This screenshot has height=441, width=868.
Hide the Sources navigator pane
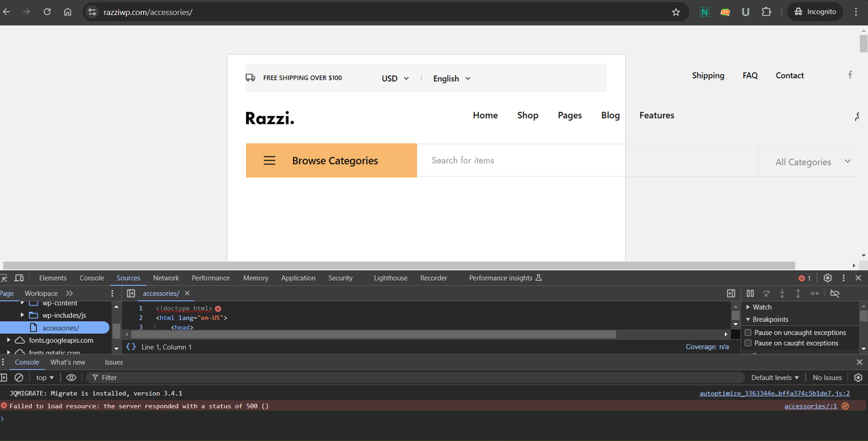(x=131, y=293)
